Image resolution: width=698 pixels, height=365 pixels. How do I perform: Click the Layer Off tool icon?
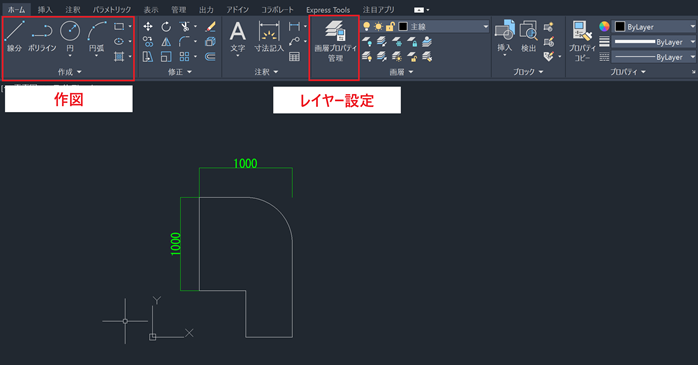pyautogui.click(x=367, y=42)
